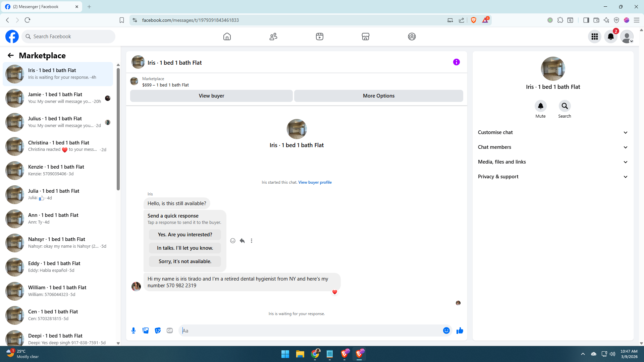Open the View buyer profile link
This screenshot has width=644, height=362.
(x=315, y=182)
